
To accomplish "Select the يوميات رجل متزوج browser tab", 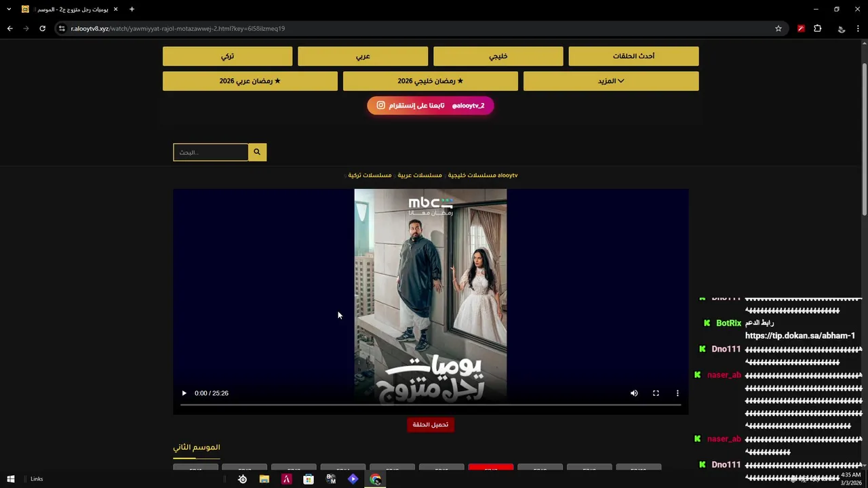I will pyautogui.click(x=70, y=9).
